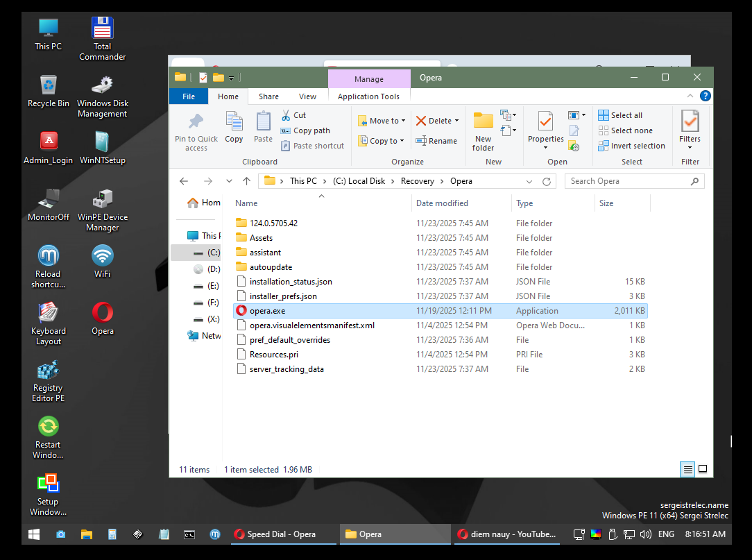Click Copy path in Clipboard group
This screenshot has width=752, height=560.
pyautogui.click(x=305, y=130)
